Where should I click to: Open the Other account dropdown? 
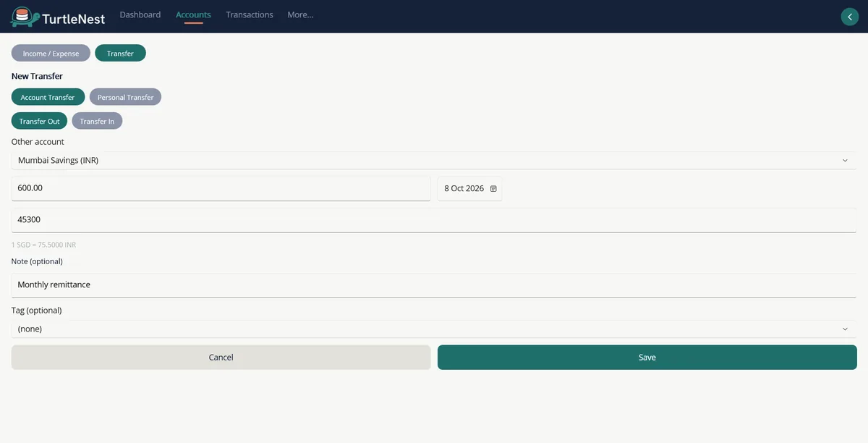(434, 160)
